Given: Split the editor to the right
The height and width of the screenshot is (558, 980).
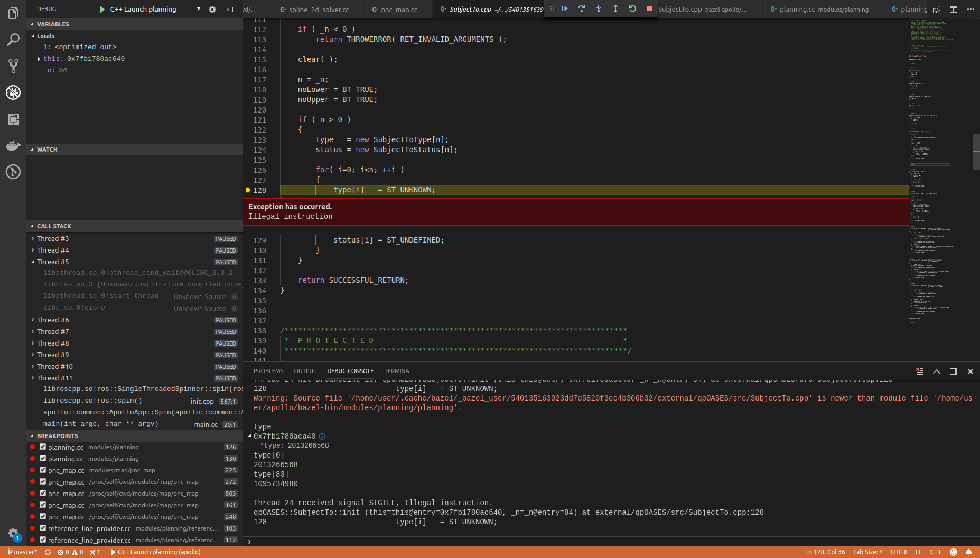Looking at the screenshot, I should (x=954, y=10).
